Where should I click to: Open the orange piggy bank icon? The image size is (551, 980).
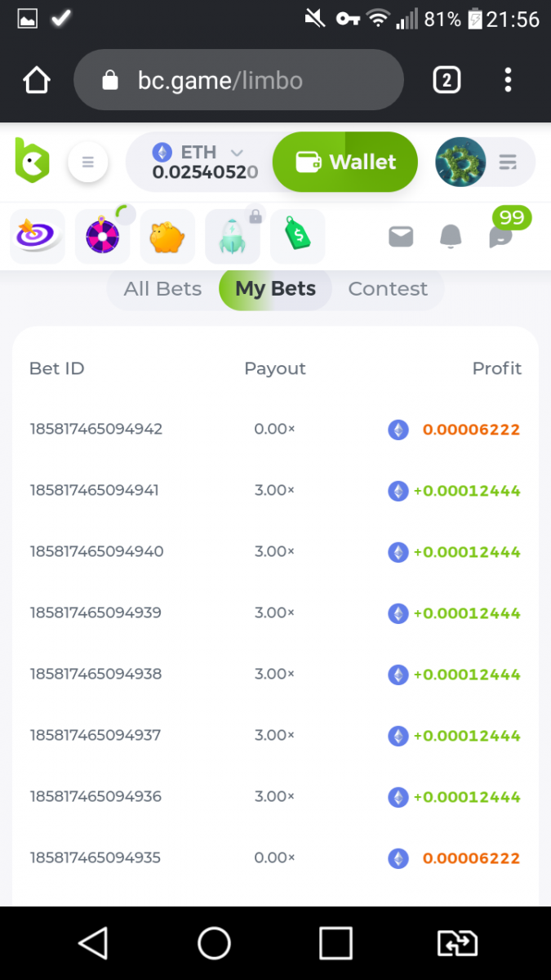[x=167, y=237]
